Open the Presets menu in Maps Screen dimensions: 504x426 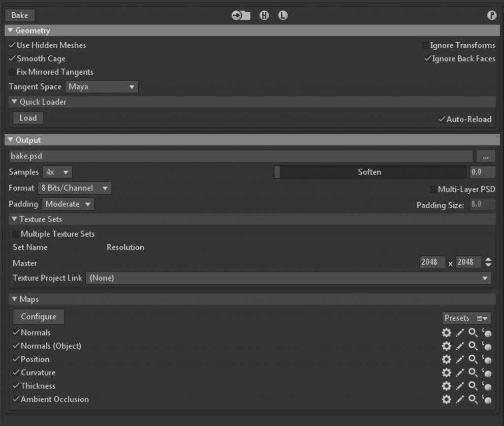point(467,318)
